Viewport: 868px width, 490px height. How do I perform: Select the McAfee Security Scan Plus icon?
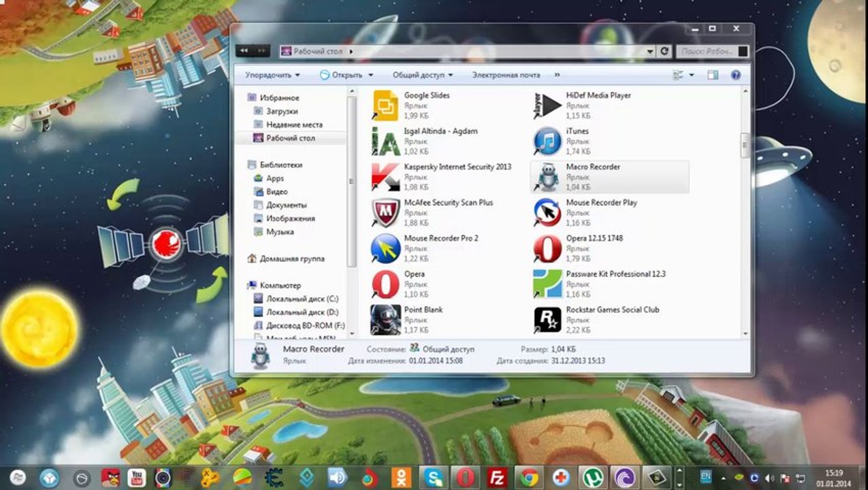tap(385, 213)
